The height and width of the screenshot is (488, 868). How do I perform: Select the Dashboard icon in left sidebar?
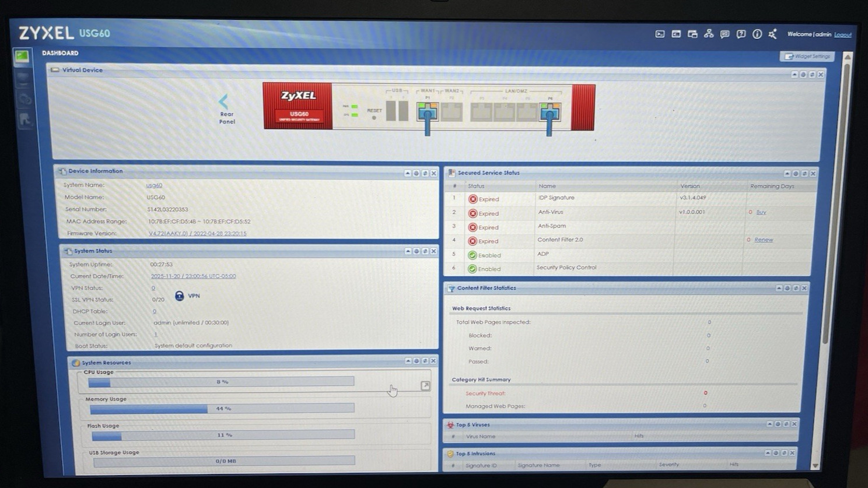pyautogui.click(x=22, y=56)
